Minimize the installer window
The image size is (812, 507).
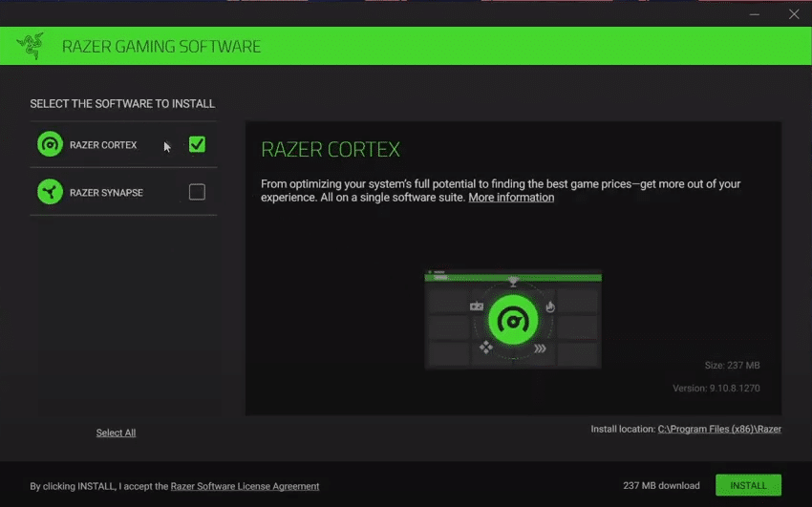755,14
